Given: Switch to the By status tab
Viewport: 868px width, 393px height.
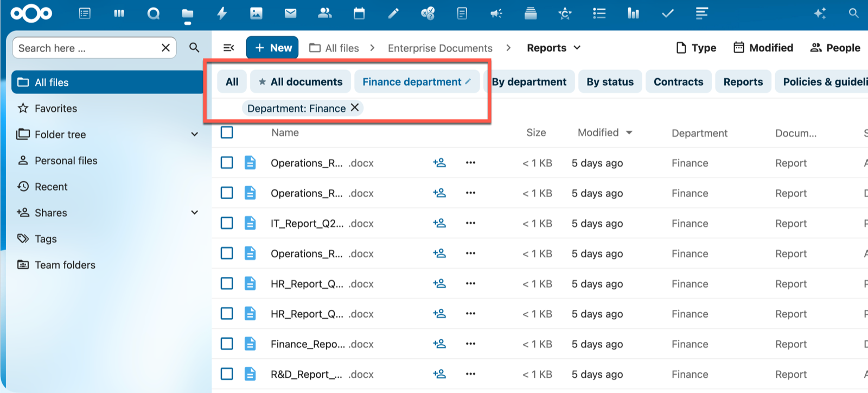Looking at the screenshot, I should pos(610,82).
